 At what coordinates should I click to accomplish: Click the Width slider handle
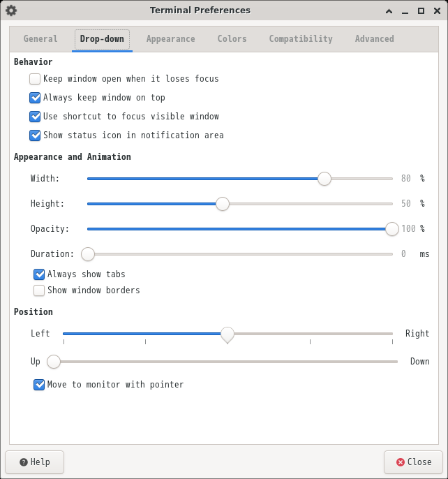[324, 179]
